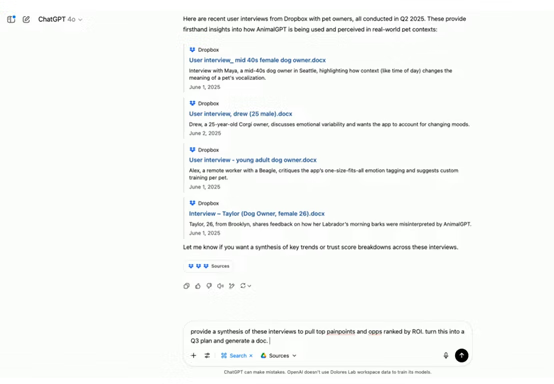The image size is (554, 384).
Task: Give thumbs down to the response
Action: point(209,286)
